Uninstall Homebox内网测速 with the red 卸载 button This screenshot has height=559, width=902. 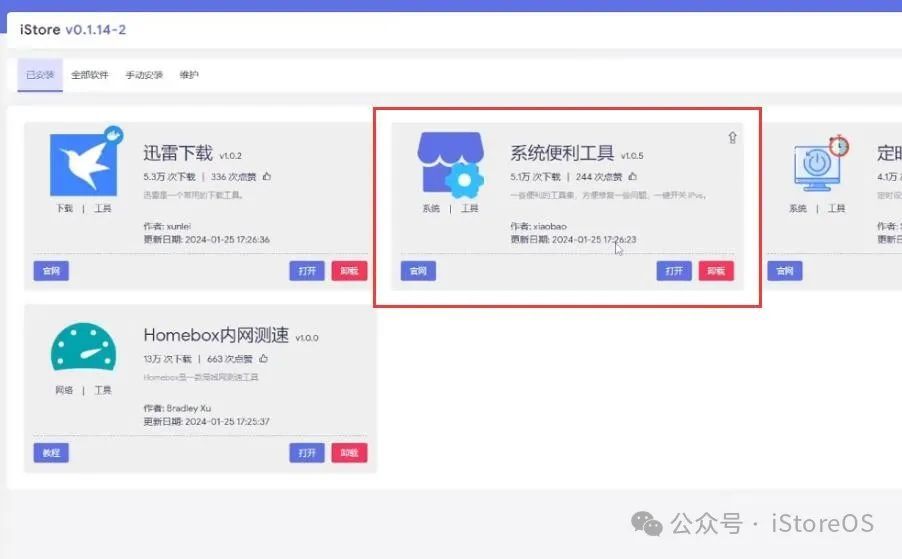tap(349, 453)
